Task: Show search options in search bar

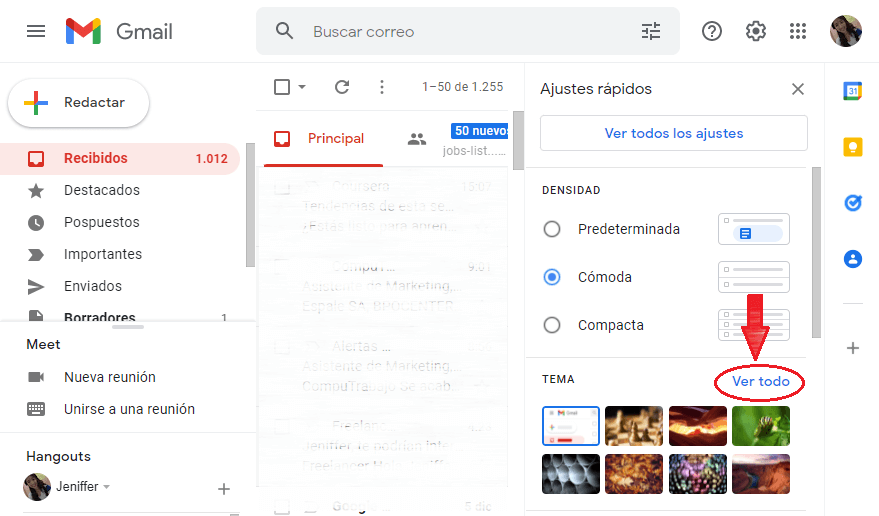Action: tap(651, 31)
